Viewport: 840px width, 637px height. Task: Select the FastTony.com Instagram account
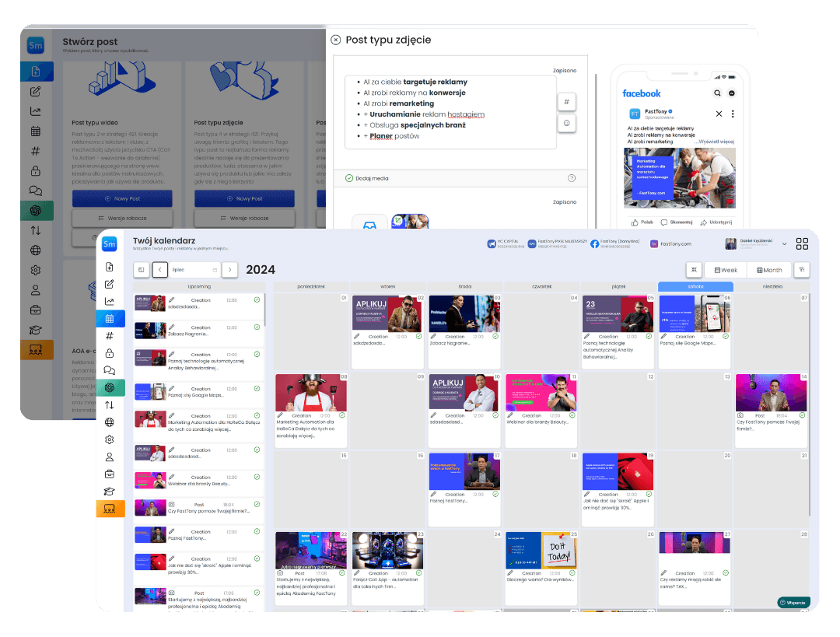tap(670, 243)
